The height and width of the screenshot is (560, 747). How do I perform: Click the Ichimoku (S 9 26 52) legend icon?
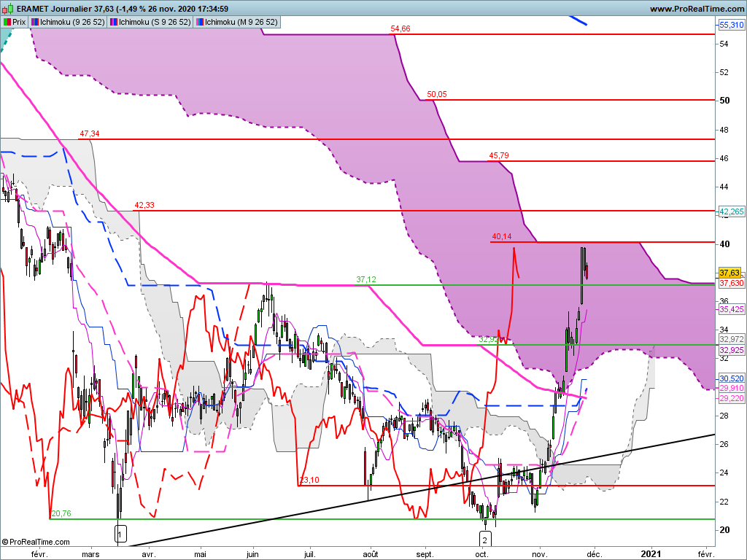pyautogui.click(x=114, y=22)
